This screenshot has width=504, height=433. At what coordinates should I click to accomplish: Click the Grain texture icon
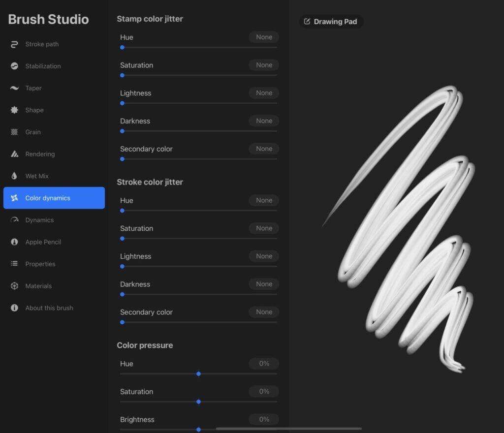14,132
